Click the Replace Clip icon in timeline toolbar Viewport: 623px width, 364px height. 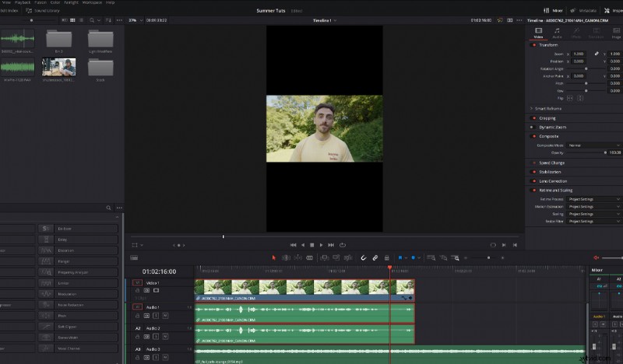click(x=348, y=257)
